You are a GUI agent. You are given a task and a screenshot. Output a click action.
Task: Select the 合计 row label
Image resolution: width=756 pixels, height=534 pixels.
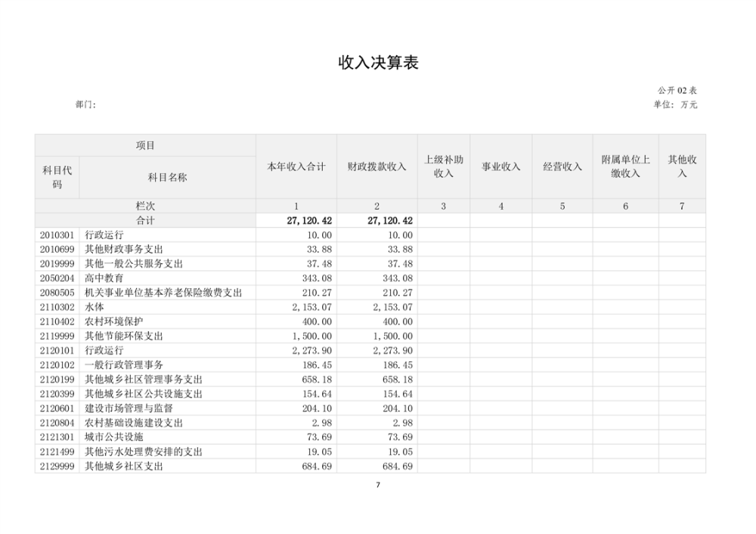click(x=145, y=220)
